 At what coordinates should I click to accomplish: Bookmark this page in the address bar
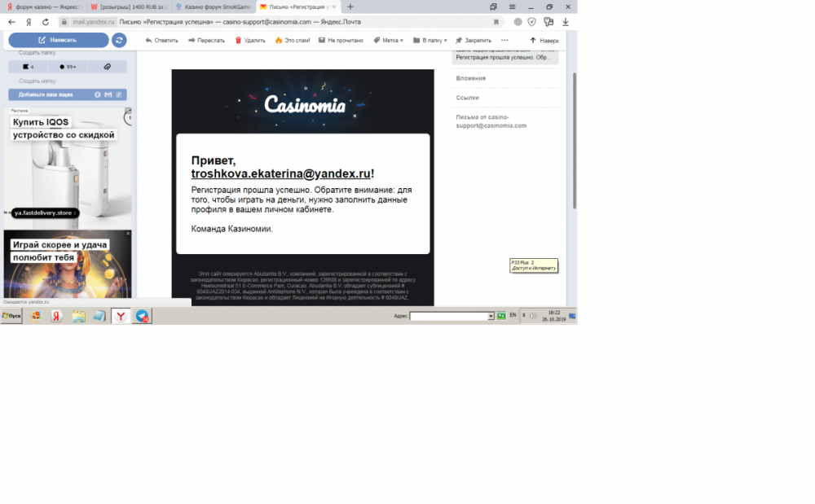496,22
